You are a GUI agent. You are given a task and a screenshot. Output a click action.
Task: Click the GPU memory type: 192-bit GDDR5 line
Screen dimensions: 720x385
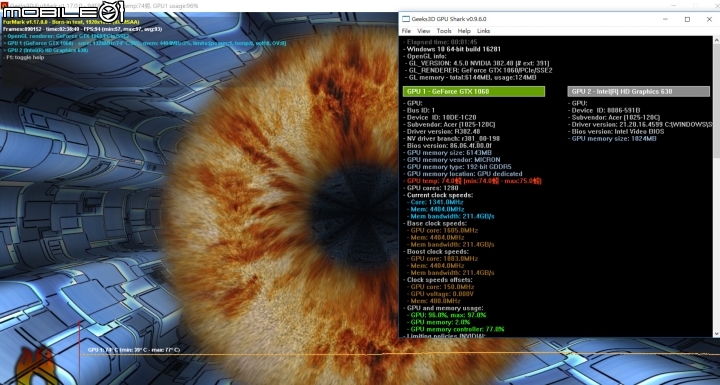[457, 167]
